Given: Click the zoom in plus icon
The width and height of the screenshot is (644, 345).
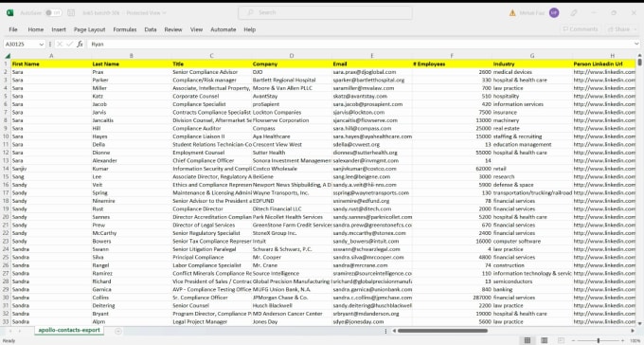Looking at the screenshot, I should pyautogui.click(x=622, y=340).
